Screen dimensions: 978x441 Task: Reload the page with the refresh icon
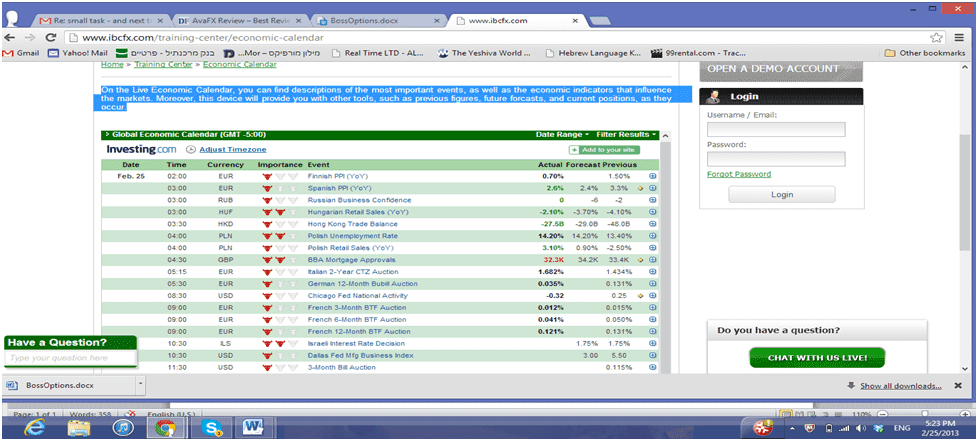[x=49, y=37]
